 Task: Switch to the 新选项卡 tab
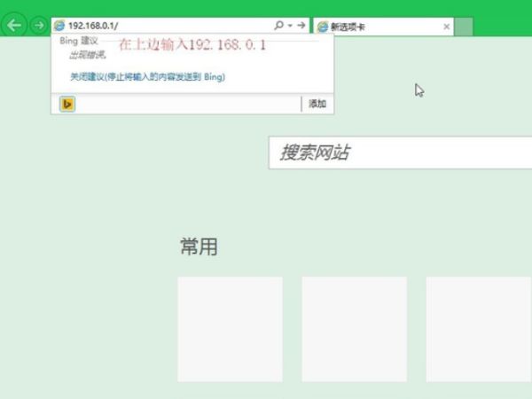pyautogui.click(x=381, y=27)
